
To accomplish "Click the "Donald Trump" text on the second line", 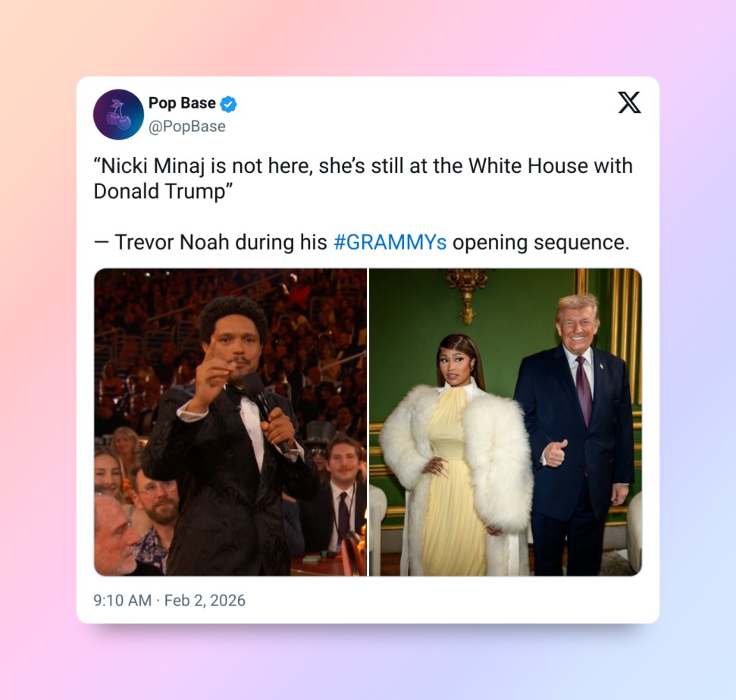I will pos(160,192).
